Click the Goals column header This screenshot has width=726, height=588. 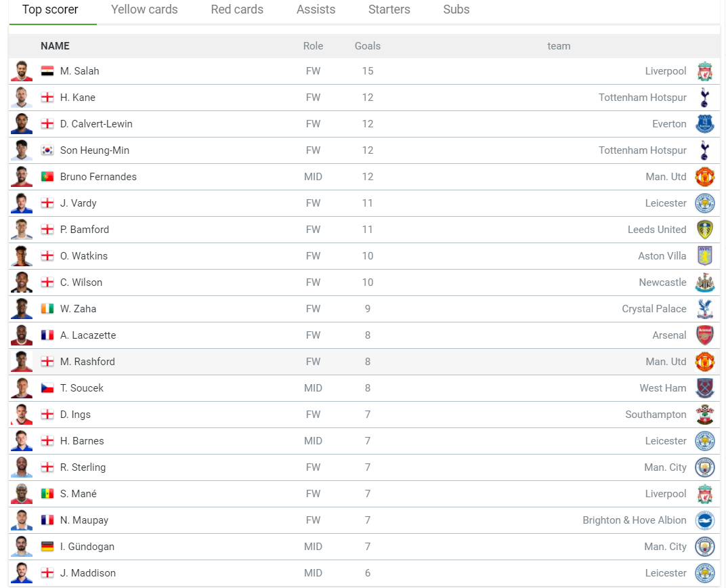tap(368, 46)
